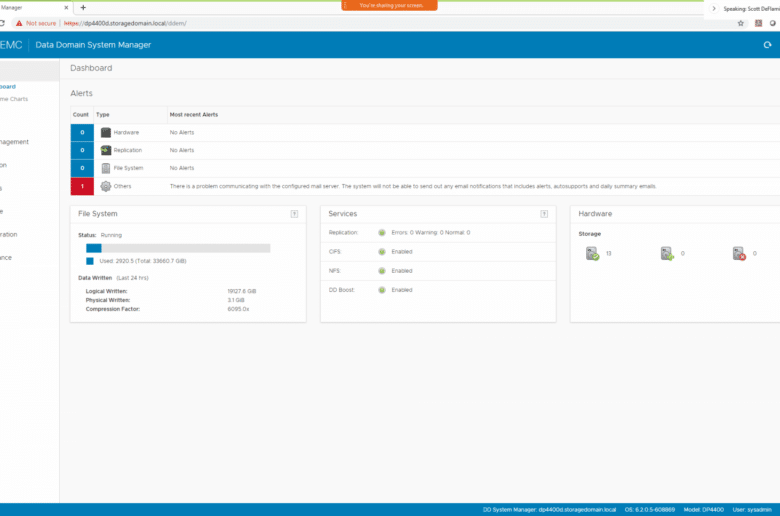Open a new browser tab with plus
The image size is (780, 516).
pos(83,7)
